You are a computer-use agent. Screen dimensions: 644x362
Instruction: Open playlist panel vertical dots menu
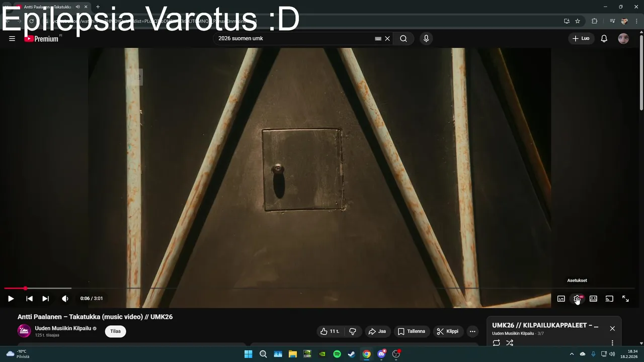pyautogui.click(x=612, y=343)
